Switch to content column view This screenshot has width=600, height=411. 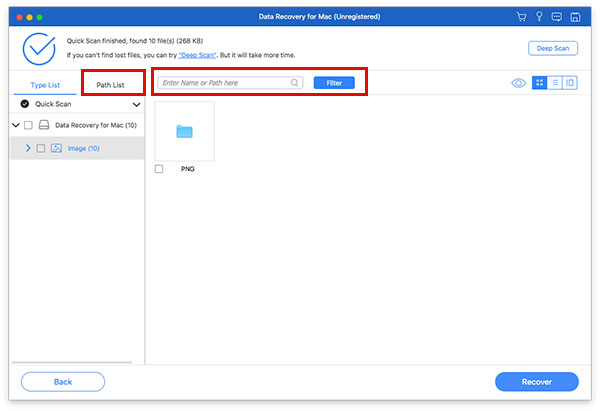click(570, 83)
